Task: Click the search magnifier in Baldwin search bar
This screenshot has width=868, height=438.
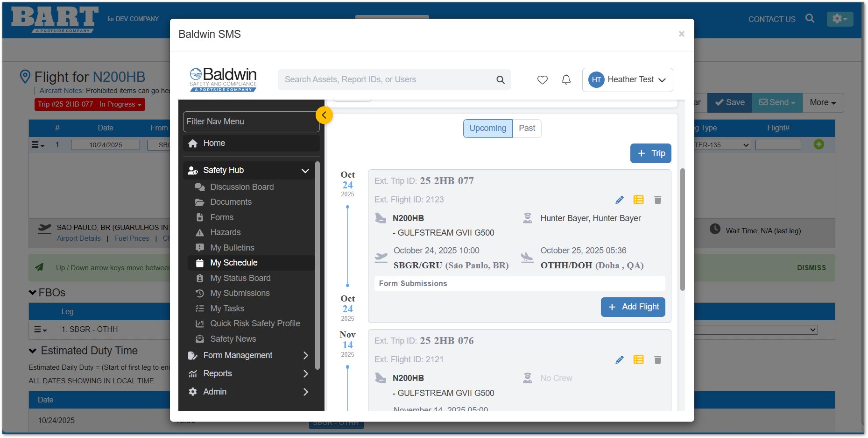Action: click(x=500, y=80)
